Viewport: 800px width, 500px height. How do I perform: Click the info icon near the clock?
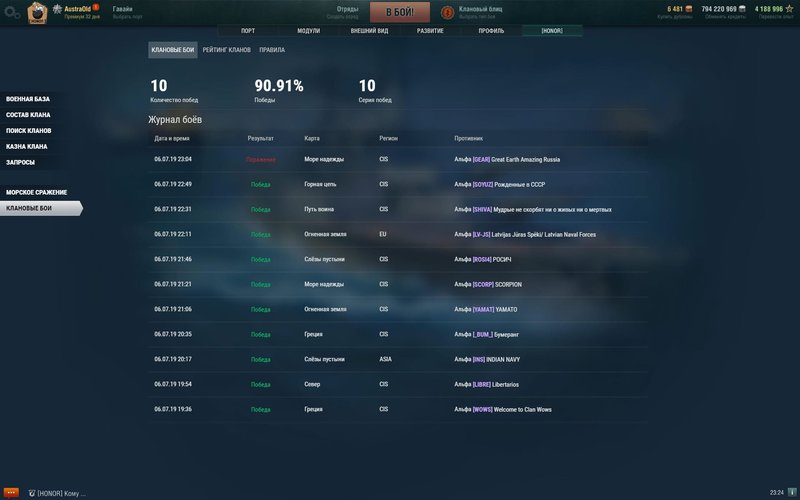click(x=792, y=492)
